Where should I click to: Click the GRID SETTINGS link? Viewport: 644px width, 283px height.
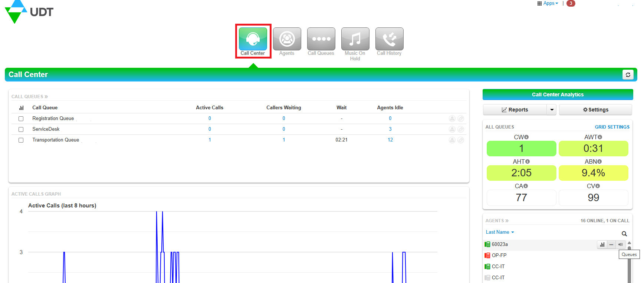pyautogui.click(x=612, y=127)
